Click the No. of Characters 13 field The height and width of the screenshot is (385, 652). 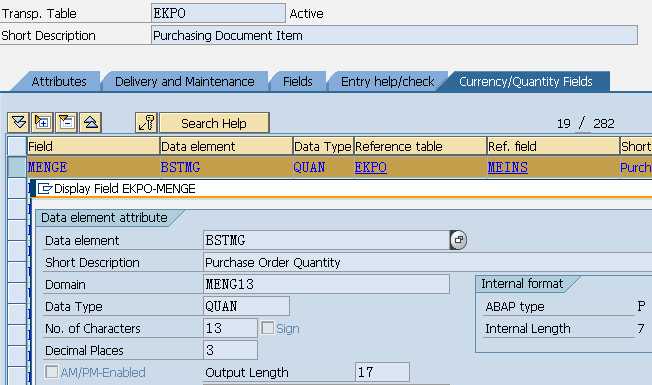(x=230, y=328)
